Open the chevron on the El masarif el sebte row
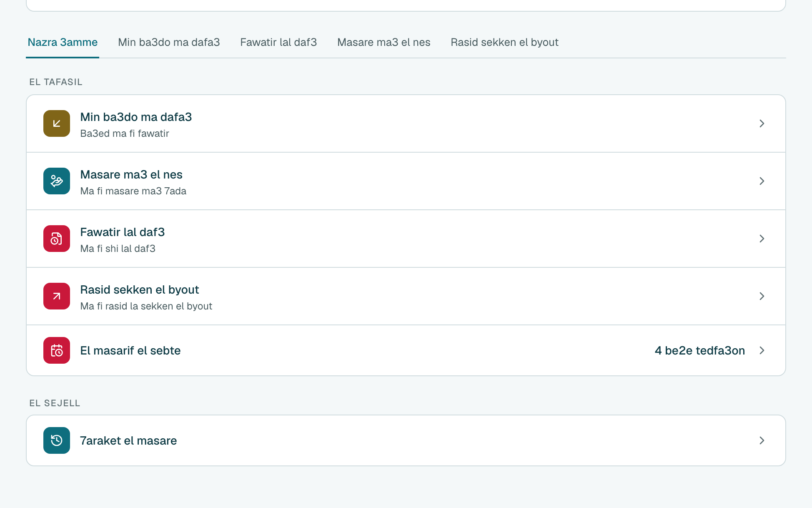The image size is (812, 508). click(x=762, y=350)
